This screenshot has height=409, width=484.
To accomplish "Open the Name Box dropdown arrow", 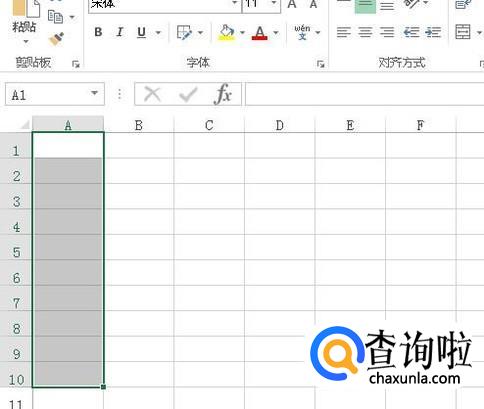I will pos(95,93).
